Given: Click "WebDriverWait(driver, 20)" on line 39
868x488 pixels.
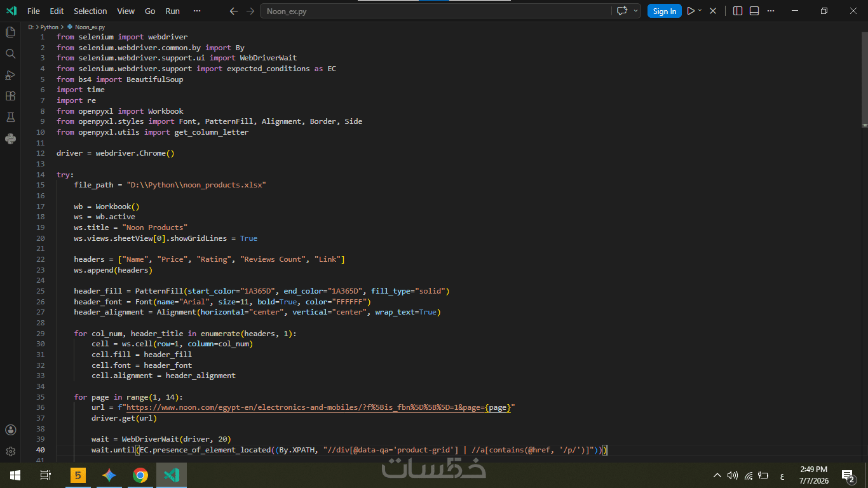Looking at the screenshot, I should [x=176, y=439].
